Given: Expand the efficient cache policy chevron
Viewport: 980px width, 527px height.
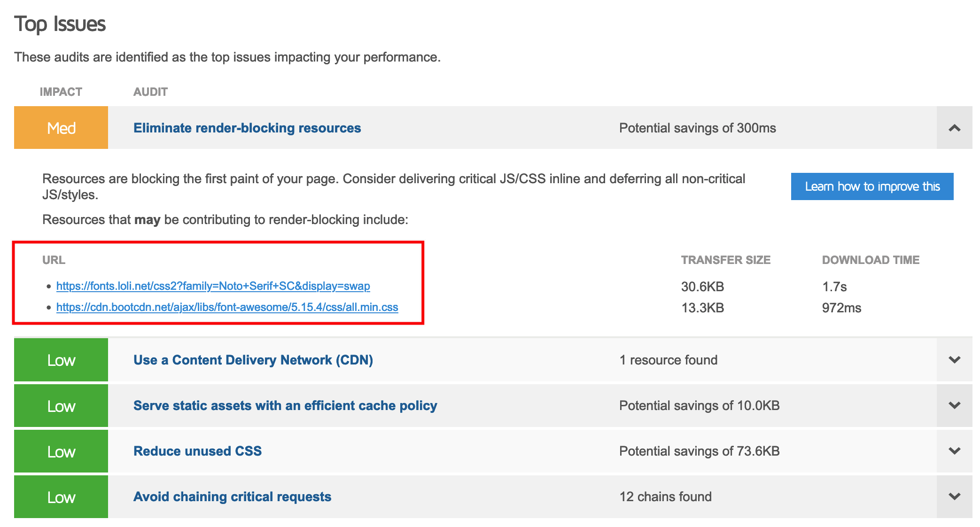Looking at the screenshot, I should coord(954,405).
